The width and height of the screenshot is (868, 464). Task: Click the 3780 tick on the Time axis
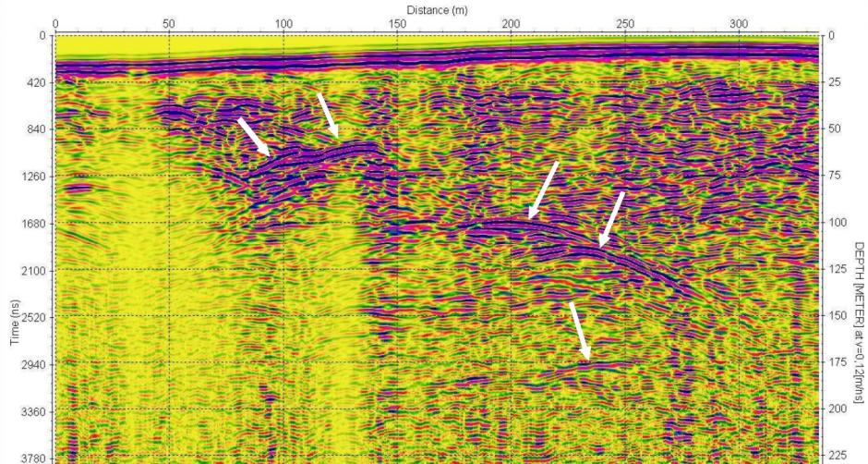click(35, 458)
